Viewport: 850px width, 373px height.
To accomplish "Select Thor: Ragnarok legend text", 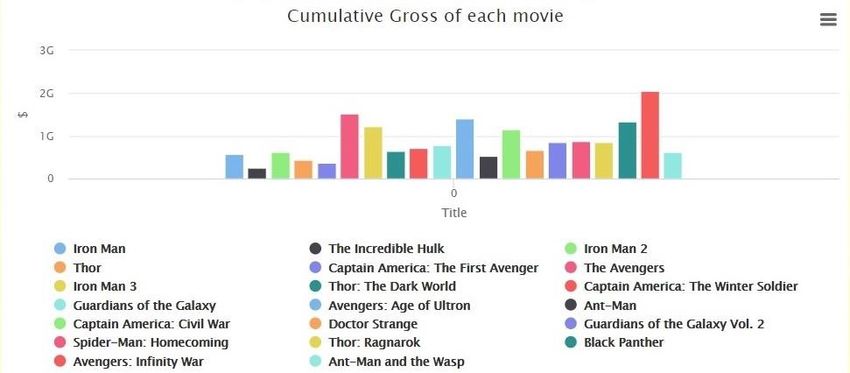I will (x=374, y=343).
